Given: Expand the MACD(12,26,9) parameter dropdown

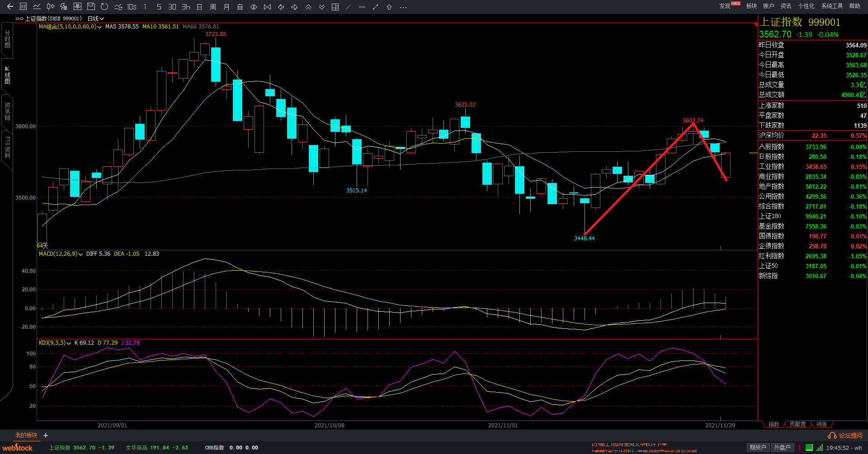Looking at the screenshot, I should coord(80,254).
